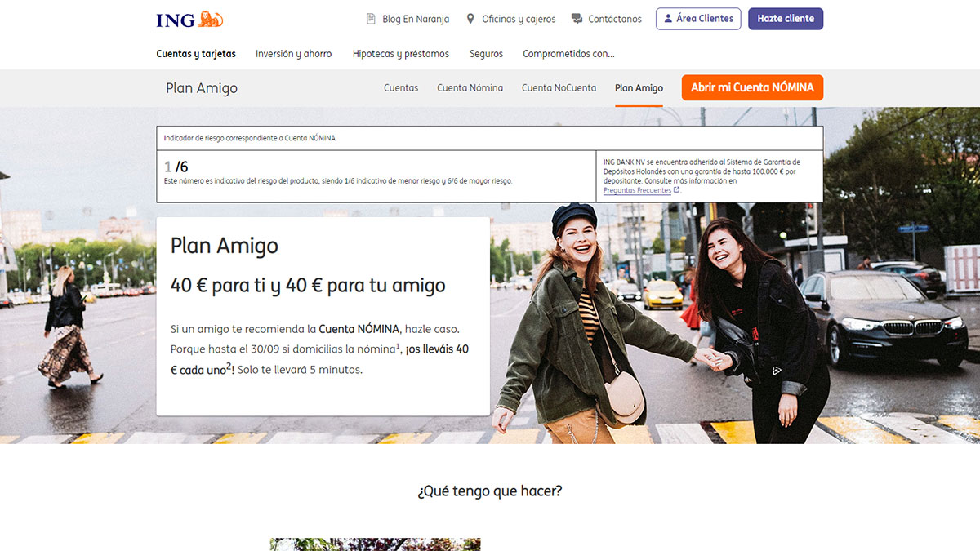The width and height of the screenshot is (980, 551).
Task: Open the Oficinas y cajeros text link
Action: point(519,19)
